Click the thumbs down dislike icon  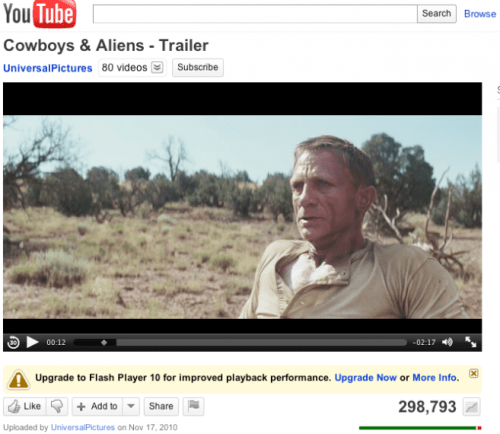[x=57, y=406]
